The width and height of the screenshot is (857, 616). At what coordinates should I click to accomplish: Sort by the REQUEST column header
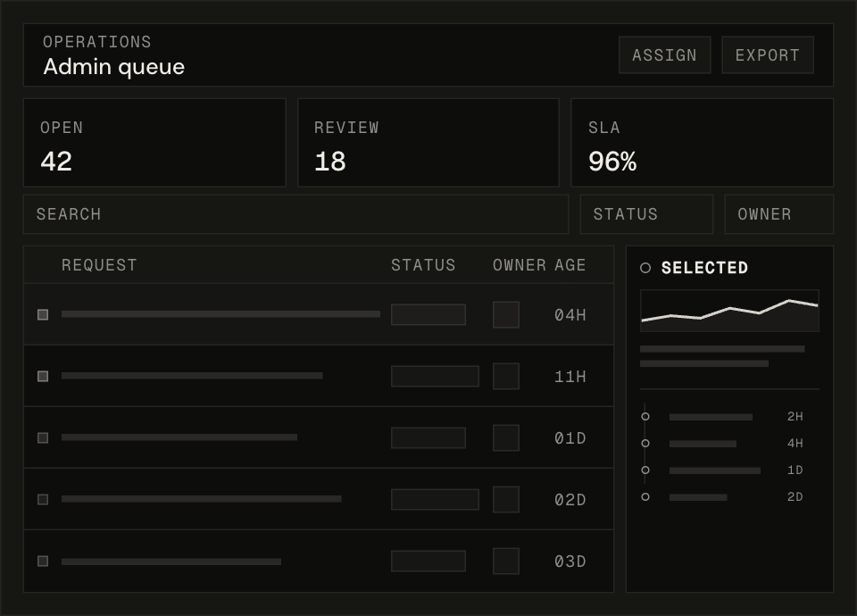coord(99,265)
